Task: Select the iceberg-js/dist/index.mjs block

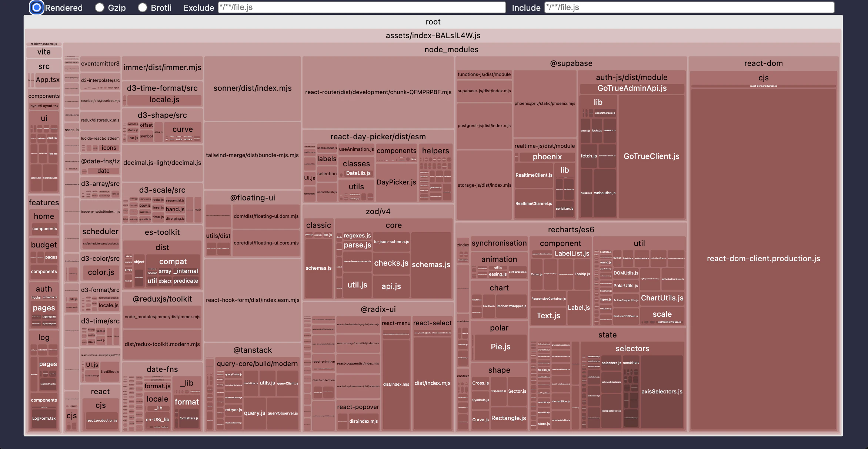Action: coord(100,212)
